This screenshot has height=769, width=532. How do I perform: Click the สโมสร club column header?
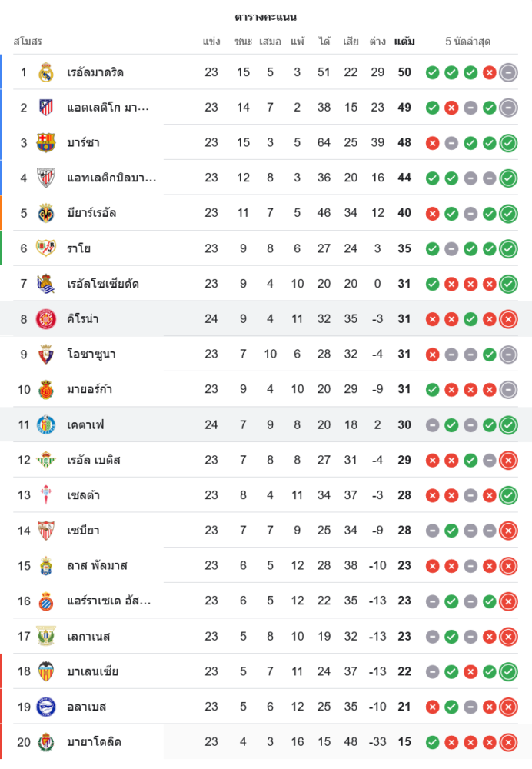(x=28, y=42)
